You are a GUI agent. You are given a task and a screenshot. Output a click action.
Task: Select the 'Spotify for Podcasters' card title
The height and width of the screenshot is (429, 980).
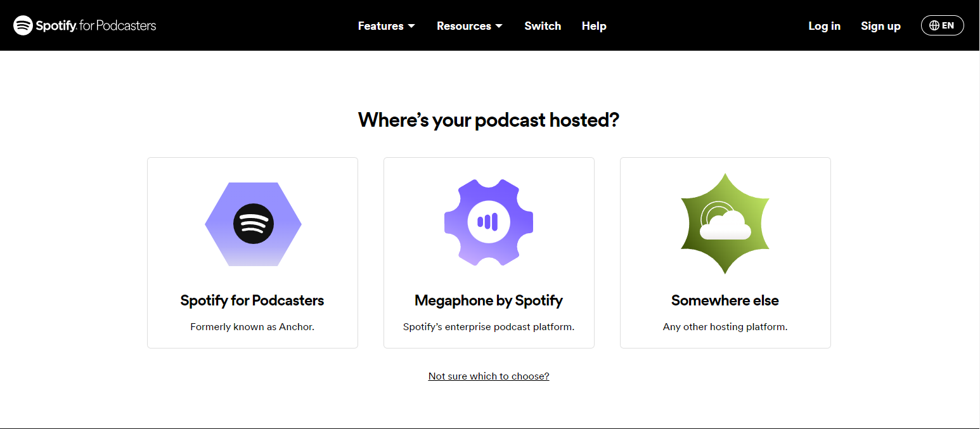coord(252,300)
